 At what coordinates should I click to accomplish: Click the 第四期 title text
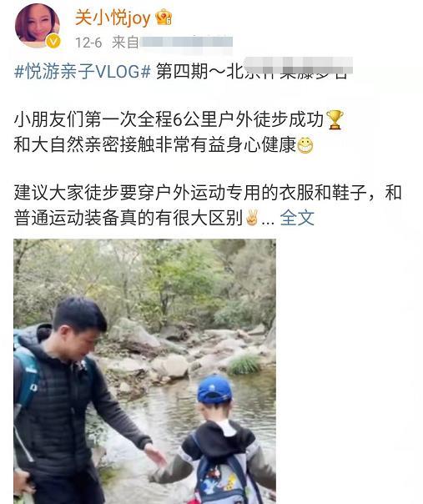182,71
